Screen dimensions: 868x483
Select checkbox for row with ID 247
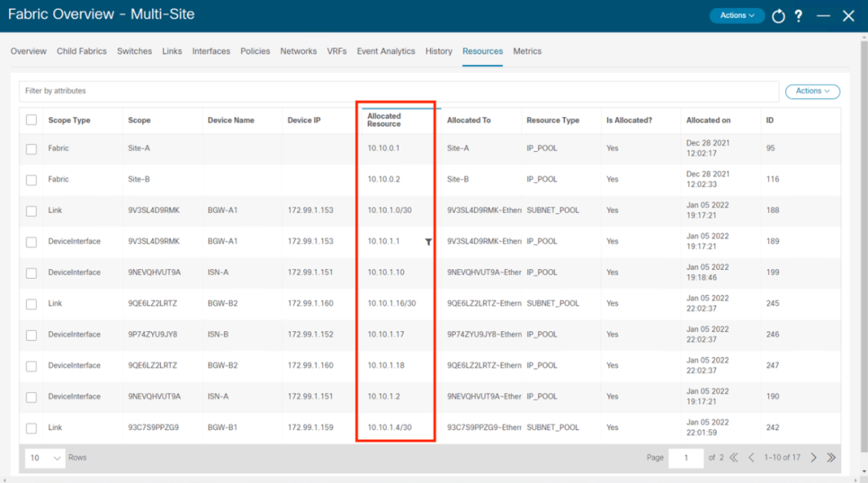[31, 366]
